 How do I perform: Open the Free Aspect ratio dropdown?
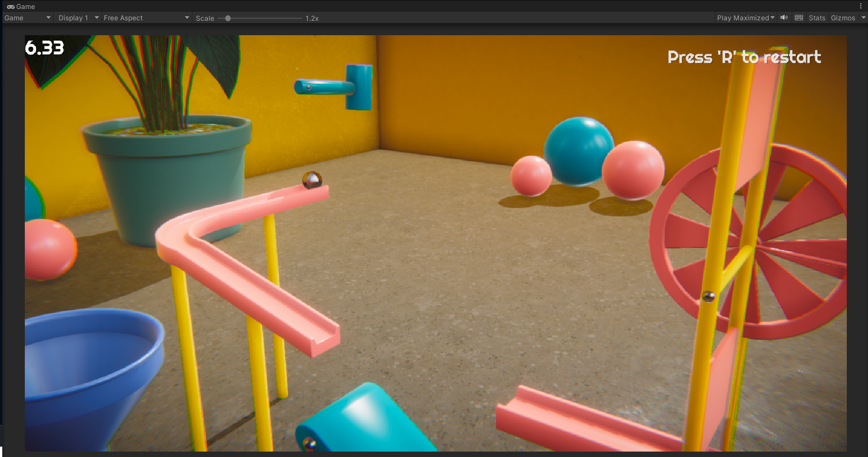pos(146,18)
